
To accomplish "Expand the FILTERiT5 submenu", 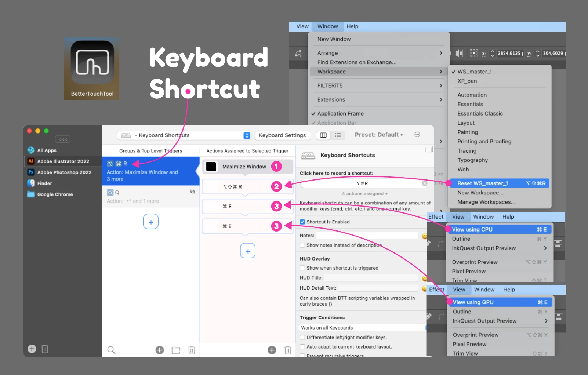I will 378,85.
